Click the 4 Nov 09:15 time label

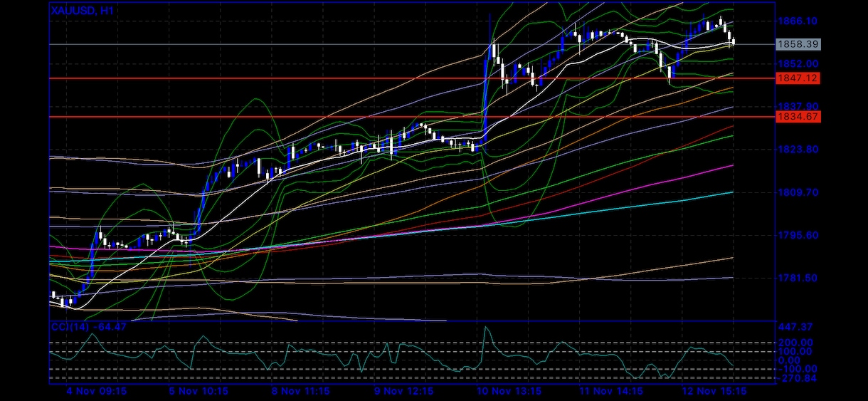point(97,392)
